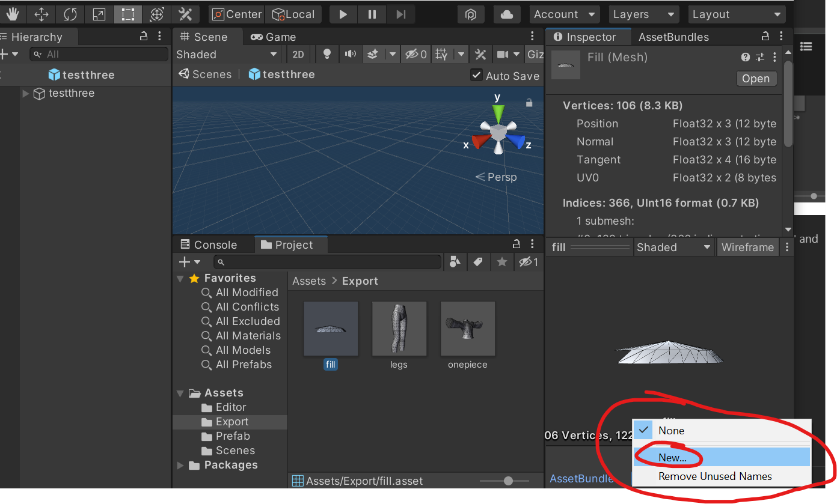Toggle scene audio speaker
This screenshot has width=837, height=504.
(x=350, y=54)
